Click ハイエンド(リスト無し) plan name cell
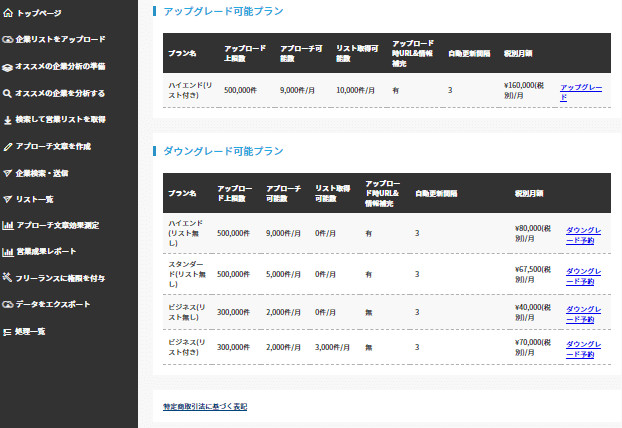This screenshot has height=428, width=622. pos(186,233)
